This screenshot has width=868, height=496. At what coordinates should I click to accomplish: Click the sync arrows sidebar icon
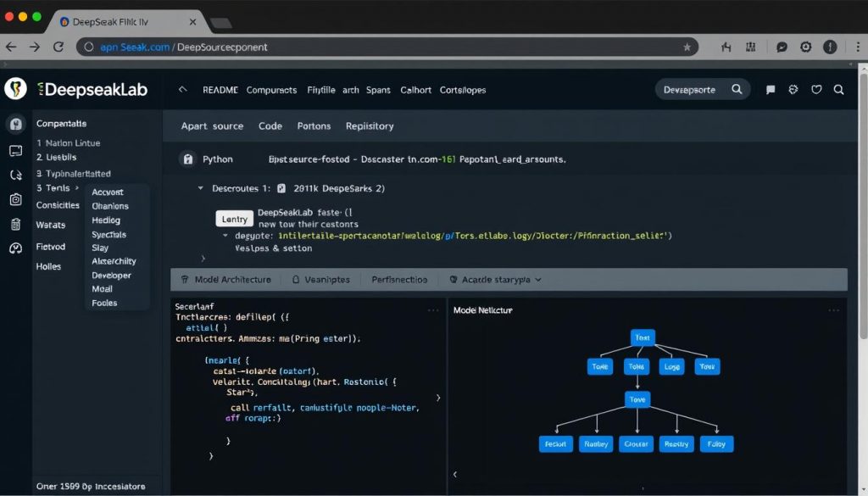click(x=15, y=175)
